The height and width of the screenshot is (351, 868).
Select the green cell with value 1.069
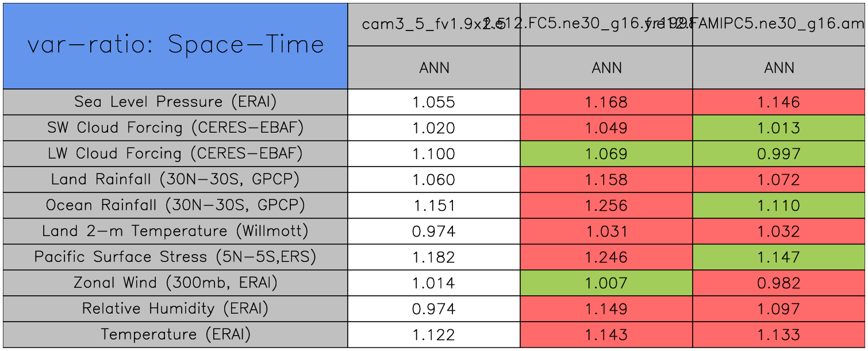tap(606, 154)
